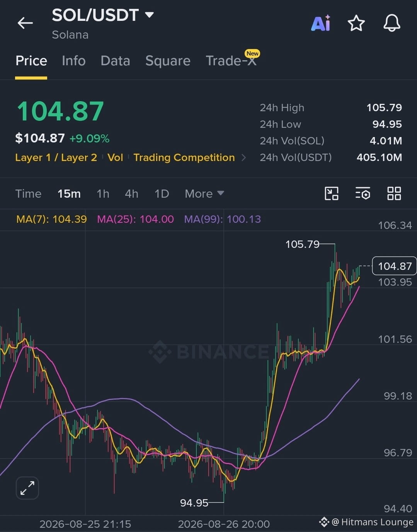Open the Data tab
The image size is (417, 532).
[x=115, y=61]
